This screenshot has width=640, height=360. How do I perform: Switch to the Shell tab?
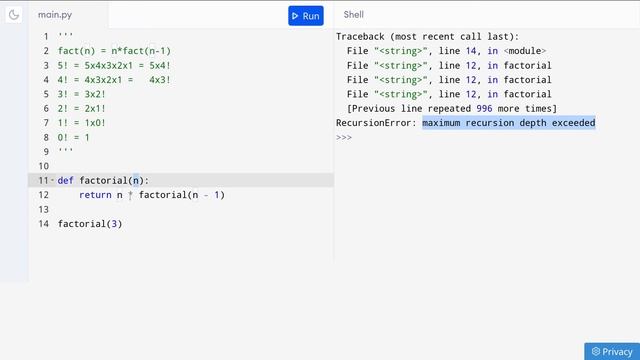353,15
